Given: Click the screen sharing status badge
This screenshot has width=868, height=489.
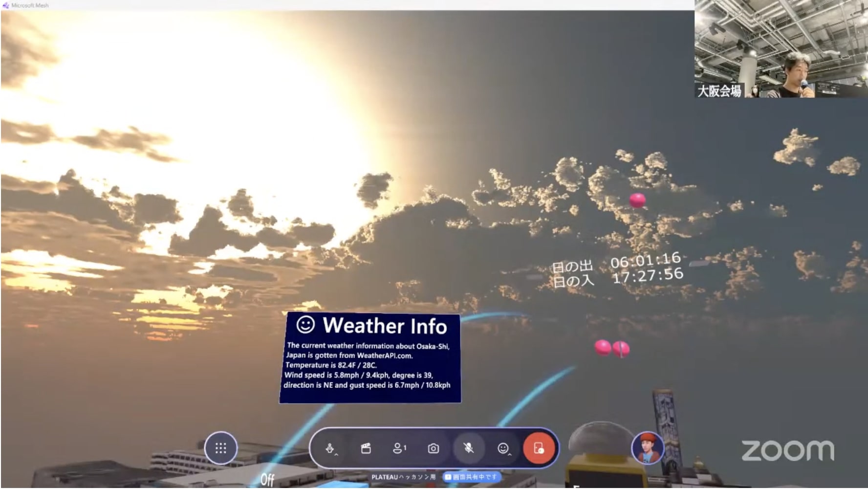Looking at the screenshot, I should (472, 477).
